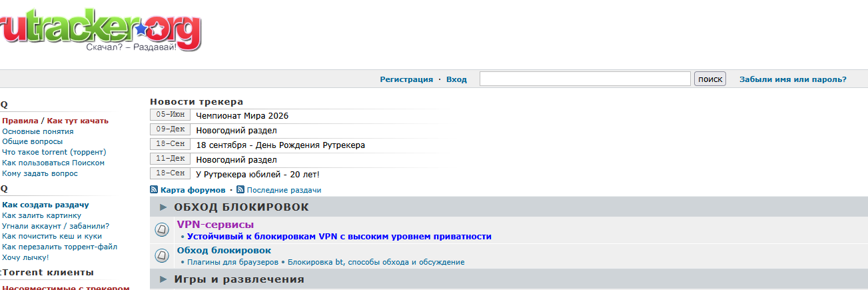Collapse the ОБХОД БЛОКИРОВОК category arrow

(163, 207)
